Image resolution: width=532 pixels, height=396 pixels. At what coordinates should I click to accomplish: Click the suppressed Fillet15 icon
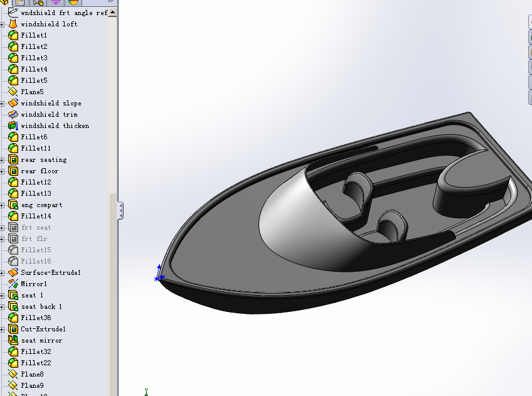13,250
